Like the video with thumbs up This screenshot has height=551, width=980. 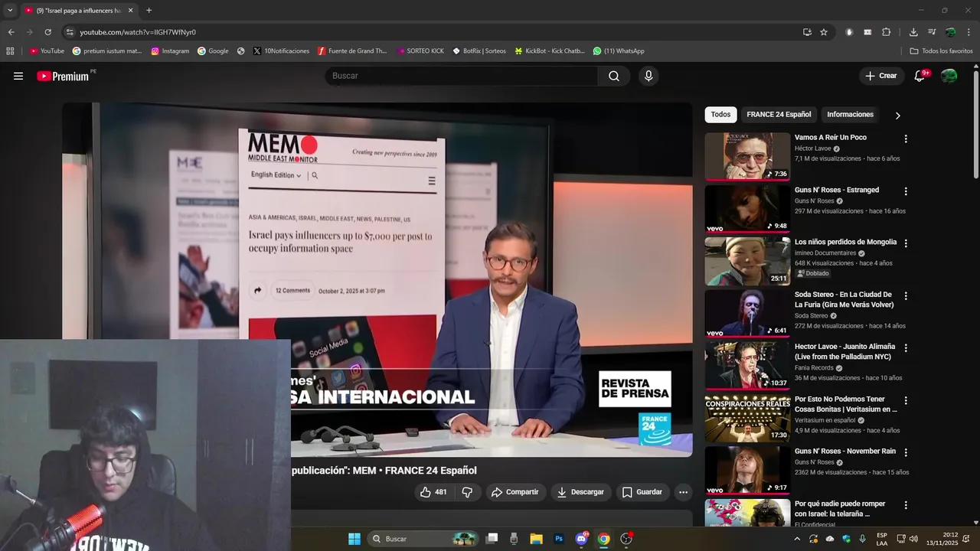point(433,492)
